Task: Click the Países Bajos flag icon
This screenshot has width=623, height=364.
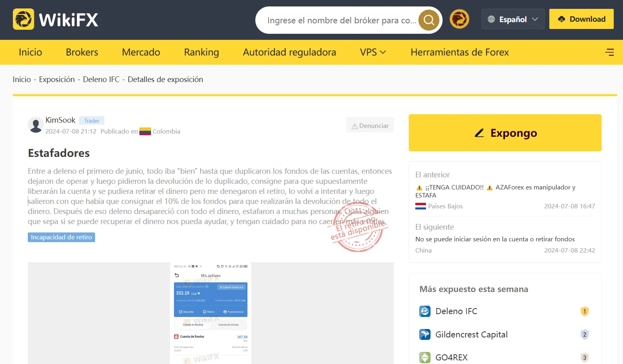Action: tap(421, 206)
